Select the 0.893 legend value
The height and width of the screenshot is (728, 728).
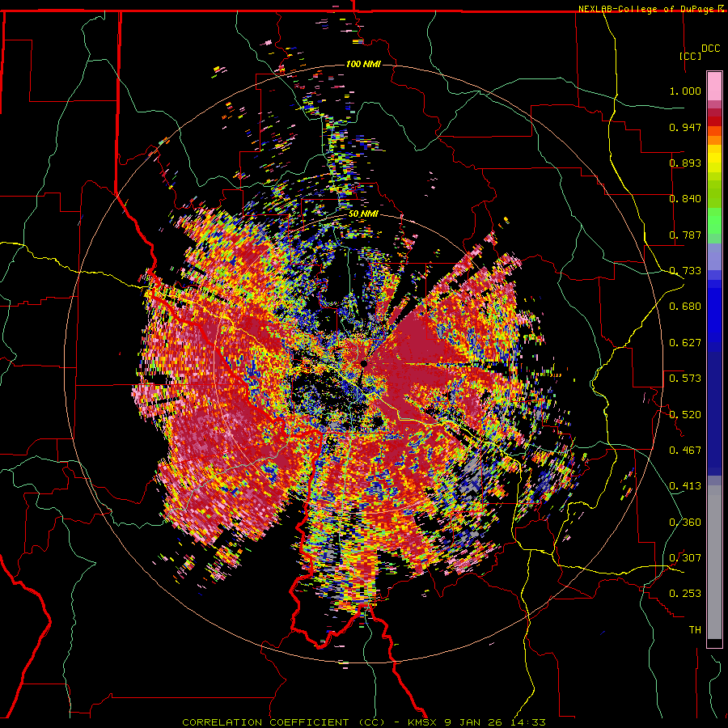(685, 163)
